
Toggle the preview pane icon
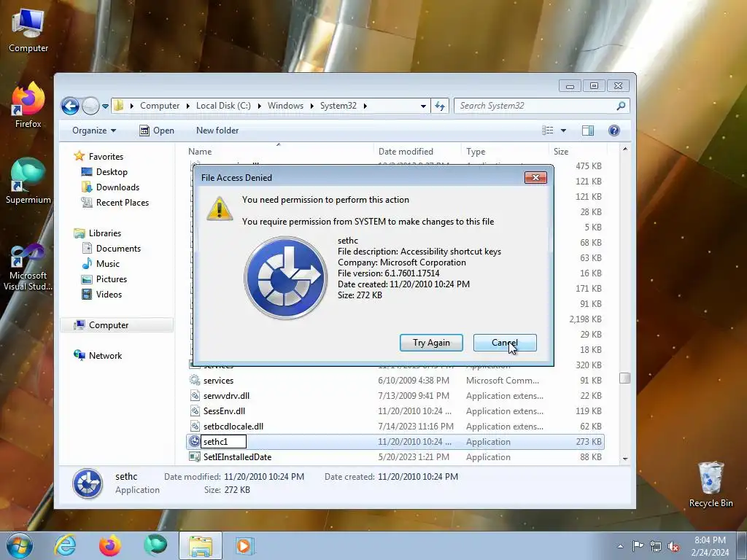(x=588, y=131)
